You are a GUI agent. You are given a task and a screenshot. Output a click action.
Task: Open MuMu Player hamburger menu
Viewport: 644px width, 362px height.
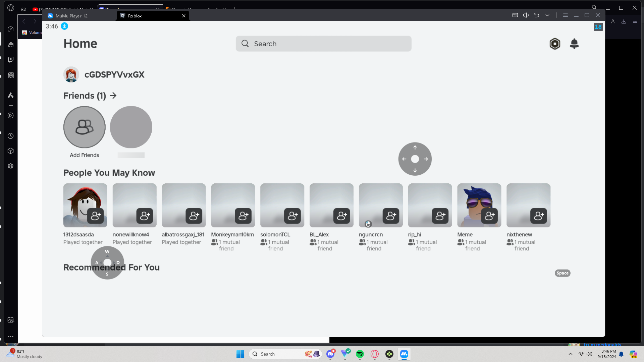[x=566, y=15]
